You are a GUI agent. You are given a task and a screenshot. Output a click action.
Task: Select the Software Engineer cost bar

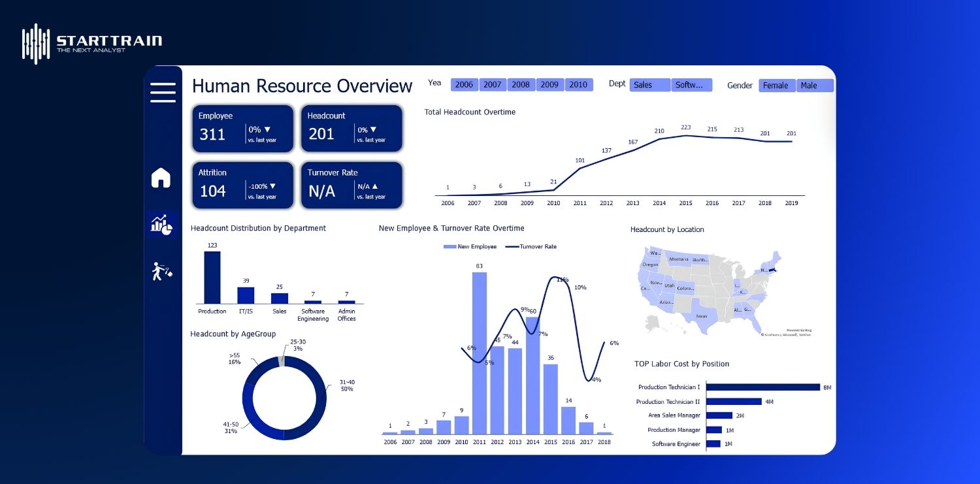point(713,444)
